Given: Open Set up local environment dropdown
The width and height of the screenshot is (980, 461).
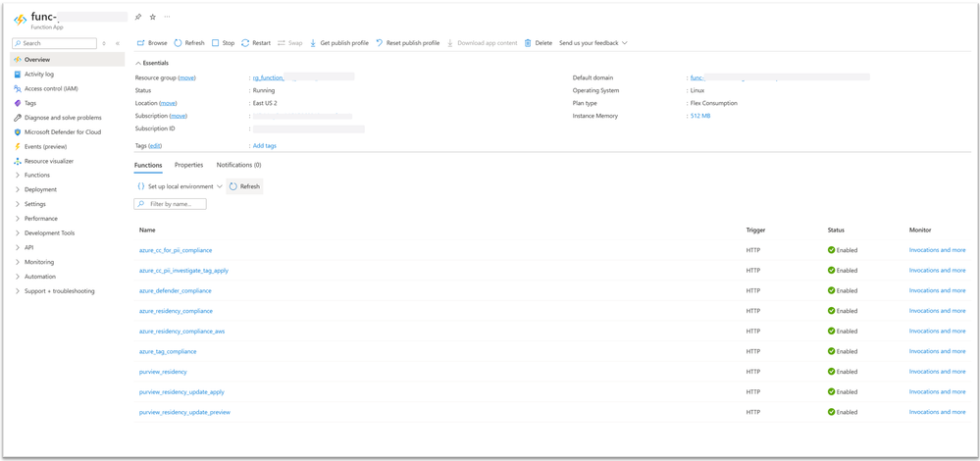Looking at the screenshot, I should (180, 186).
